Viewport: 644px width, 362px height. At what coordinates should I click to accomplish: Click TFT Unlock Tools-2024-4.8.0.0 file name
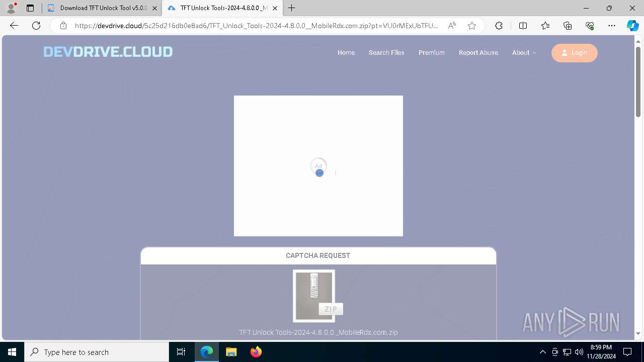pyautogui.click(x=318, y=332)
